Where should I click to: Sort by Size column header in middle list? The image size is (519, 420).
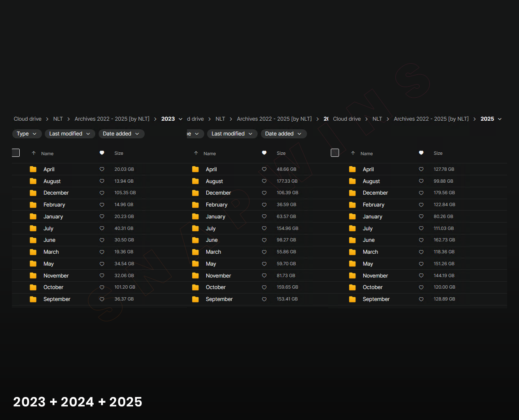click(281, 153)
